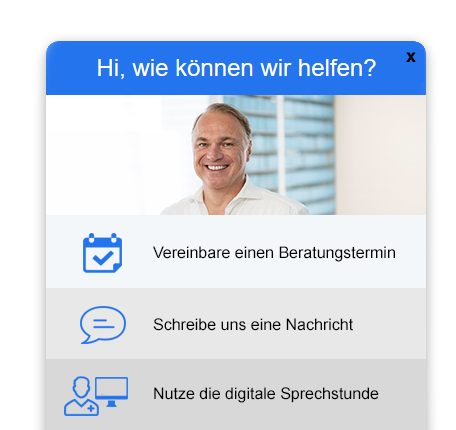
Task: Select the checkmark inside the calendar icon
Action: click(103, 258)
